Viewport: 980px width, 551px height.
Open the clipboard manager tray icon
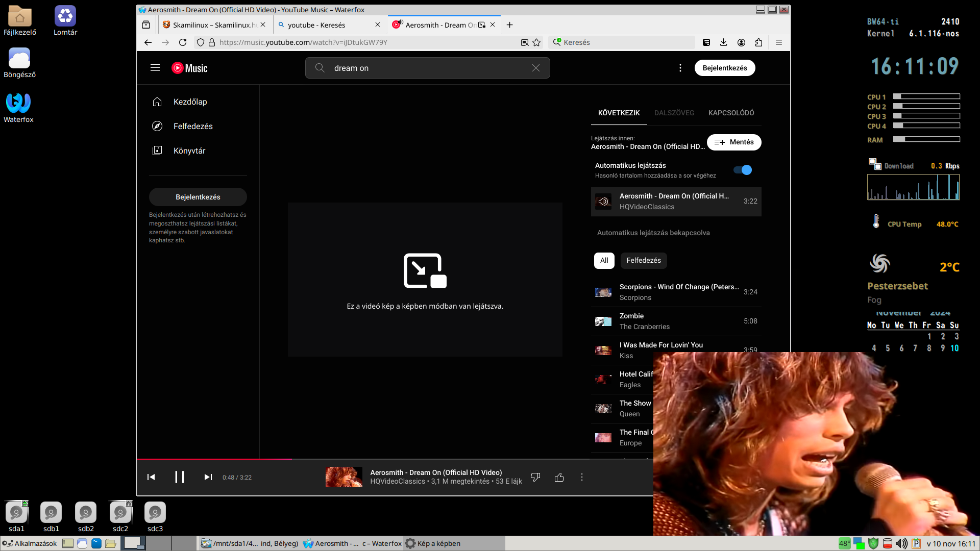tap(916, 543)
